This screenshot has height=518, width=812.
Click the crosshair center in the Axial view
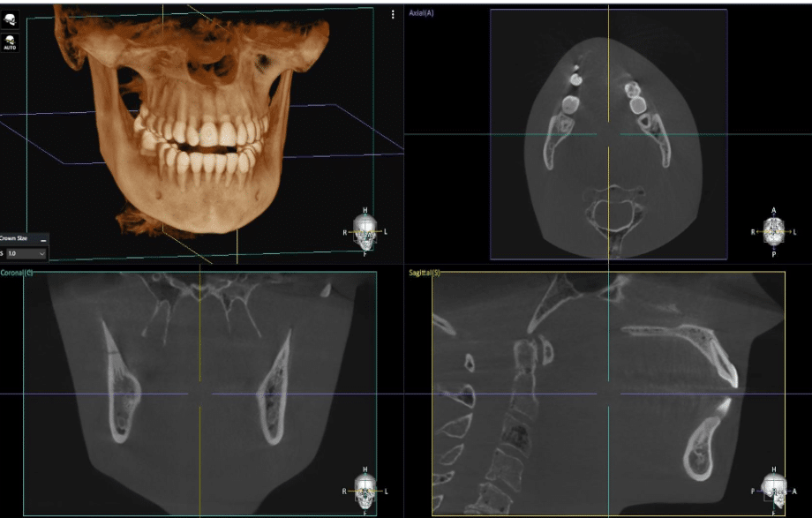click(x=608, y=136)
